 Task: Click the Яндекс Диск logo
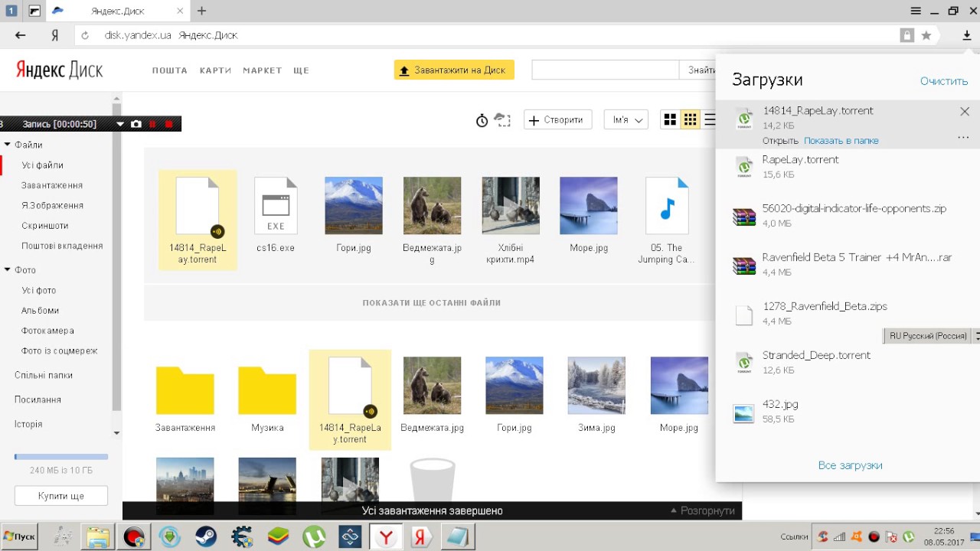59,70
